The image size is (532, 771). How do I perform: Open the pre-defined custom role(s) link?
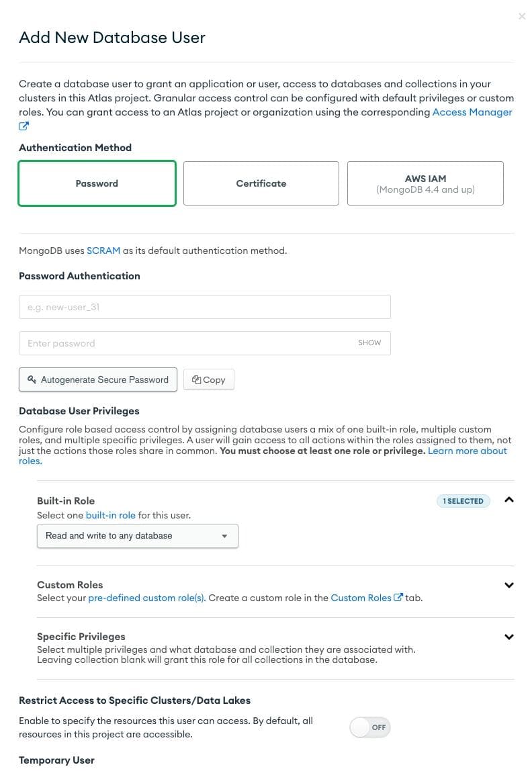[146, 598]
